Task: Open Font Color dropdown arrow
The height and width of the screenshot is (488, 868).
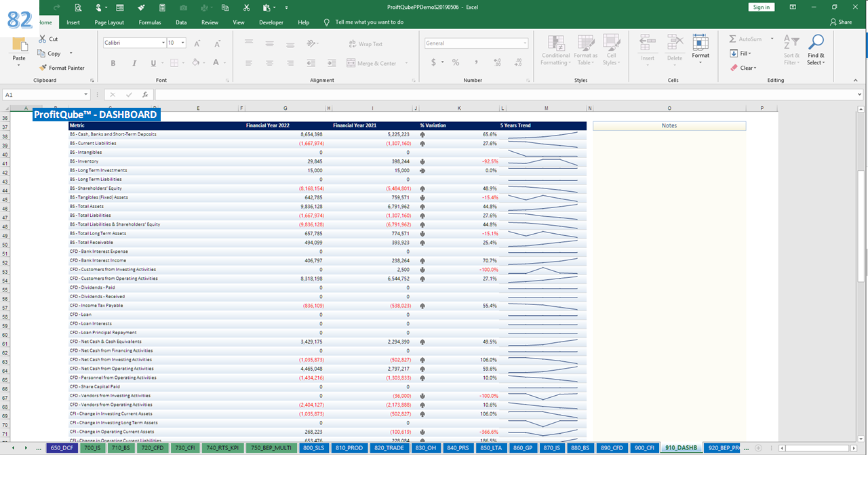Action: (x=224, y=63)
